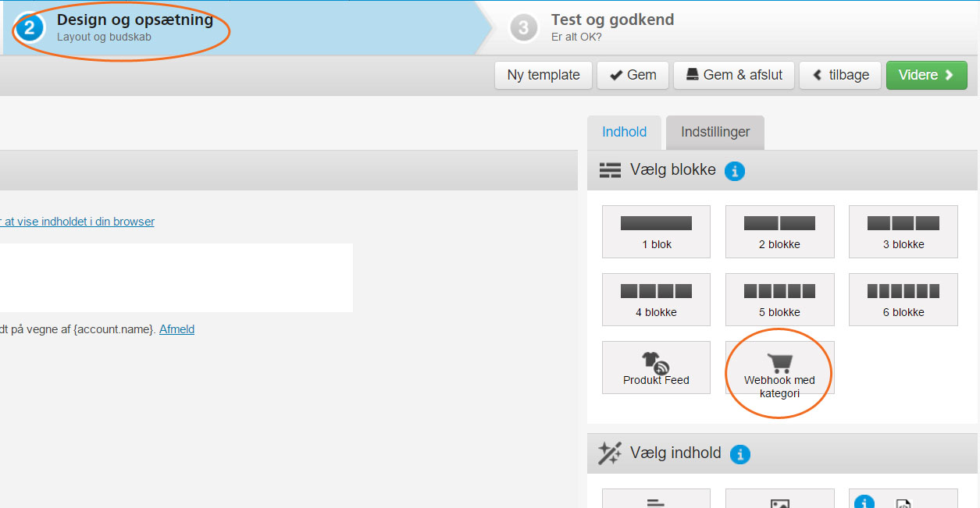Show info for Vælg blokke

pyautogui.click(x=734, y=171)
